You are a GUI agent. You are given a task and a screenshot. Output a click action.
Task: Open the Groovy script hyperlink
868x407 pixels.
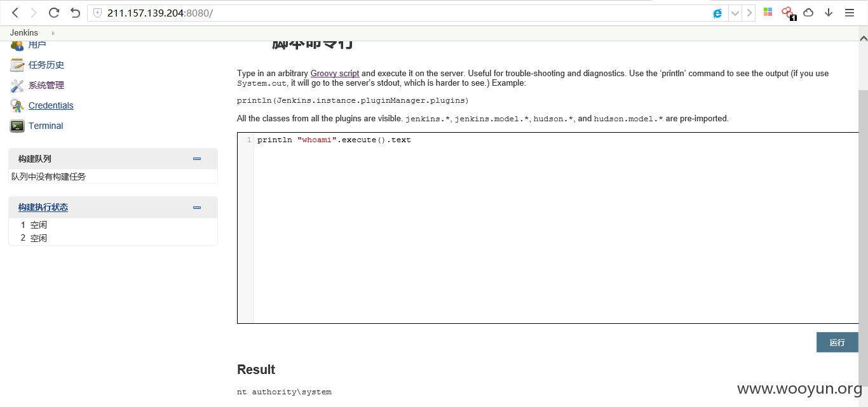335,74
